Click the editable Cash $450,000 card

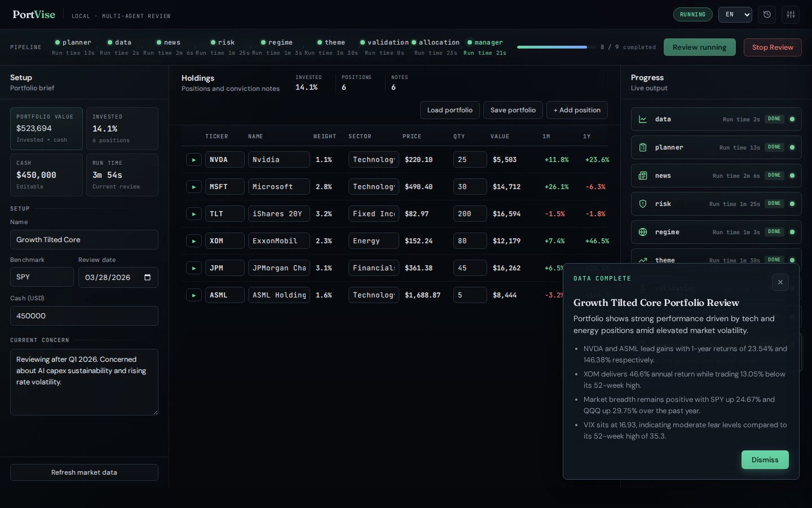(46, 175)
